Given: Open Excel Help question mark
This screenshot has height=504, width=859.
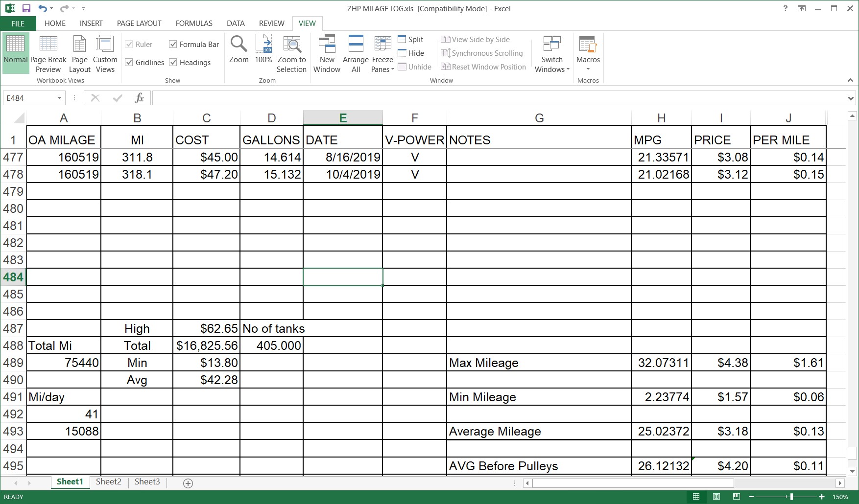Looking at the screenshot, I should (786, 8).
